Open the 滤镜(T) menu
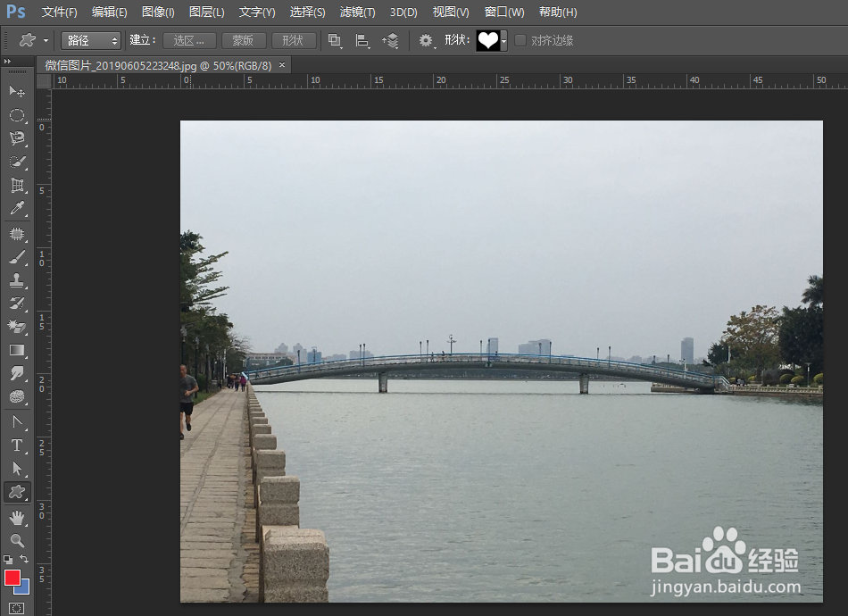 (x=357, y=12)
